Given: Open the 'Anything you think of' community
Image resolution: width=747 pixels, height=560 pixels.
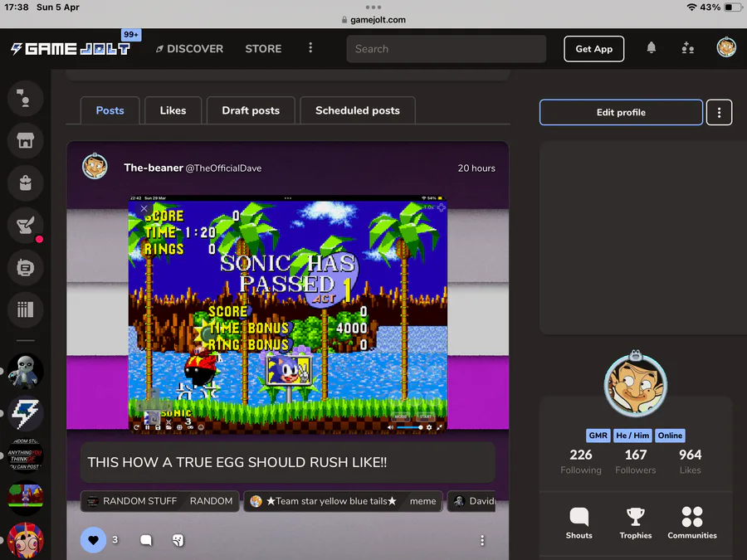Looking at the screenshot, I should [x=25, y=455].
